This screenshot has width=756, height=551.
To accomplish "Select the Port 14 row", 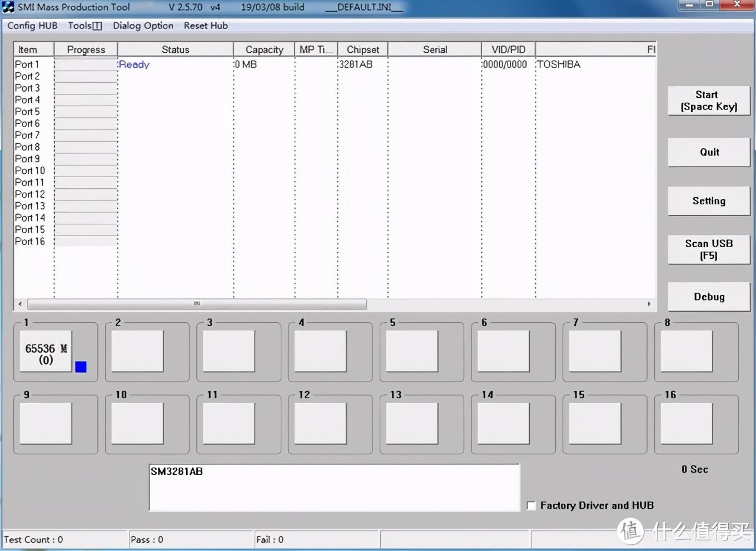I will 30,218.
